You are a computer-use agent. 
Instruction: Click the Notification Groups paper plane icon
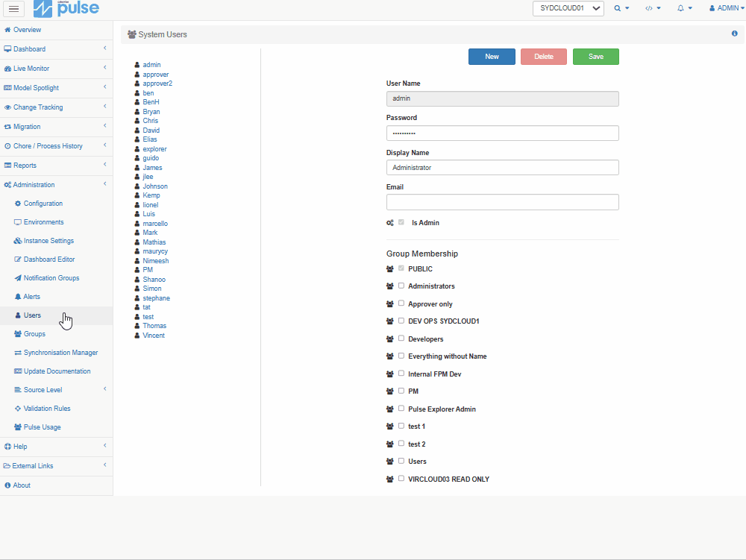click(x=18, y=278)
